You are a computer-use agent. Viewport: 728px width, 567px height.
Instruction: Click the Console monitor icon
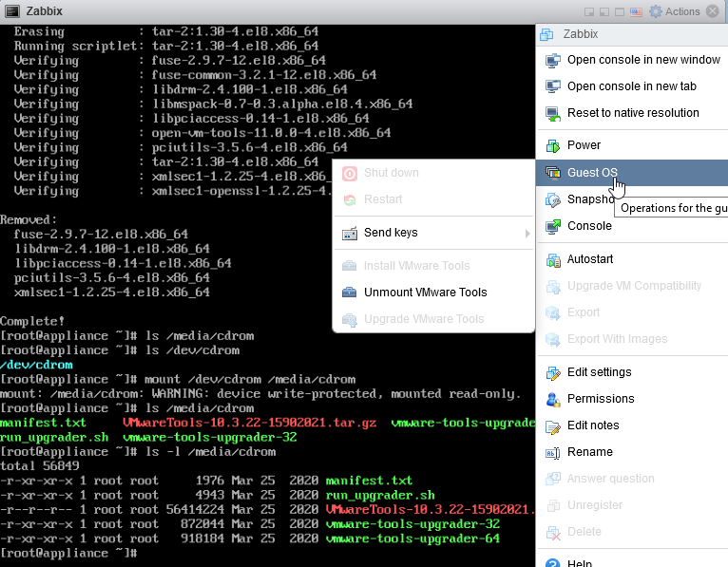point(552,226)
